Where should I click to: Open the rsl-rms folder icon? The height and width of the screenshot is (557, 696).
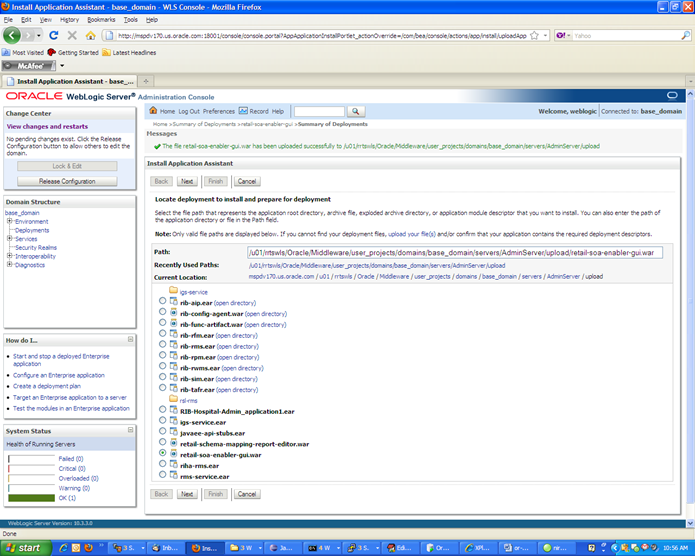[x=174, y=399]
